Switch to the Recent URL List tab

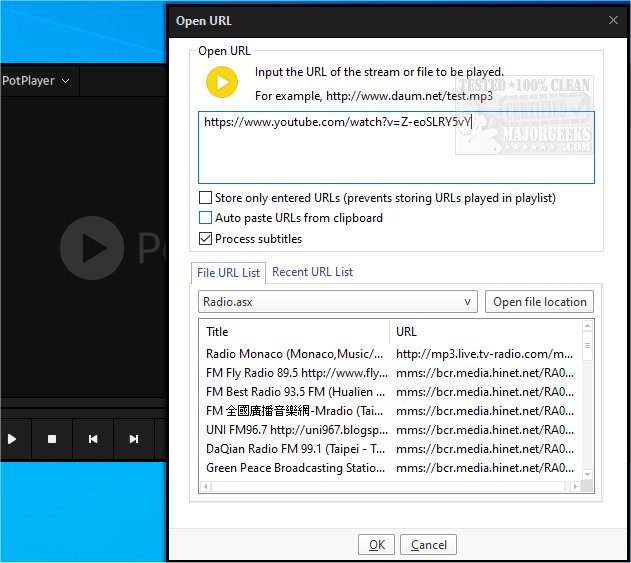point(312,272)
